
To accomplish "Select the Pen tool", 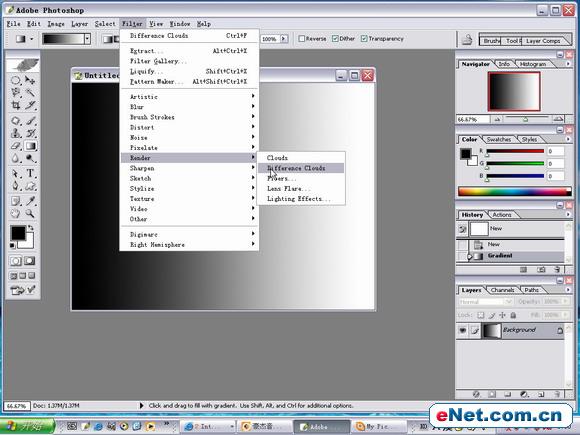I will pos(16,186).
